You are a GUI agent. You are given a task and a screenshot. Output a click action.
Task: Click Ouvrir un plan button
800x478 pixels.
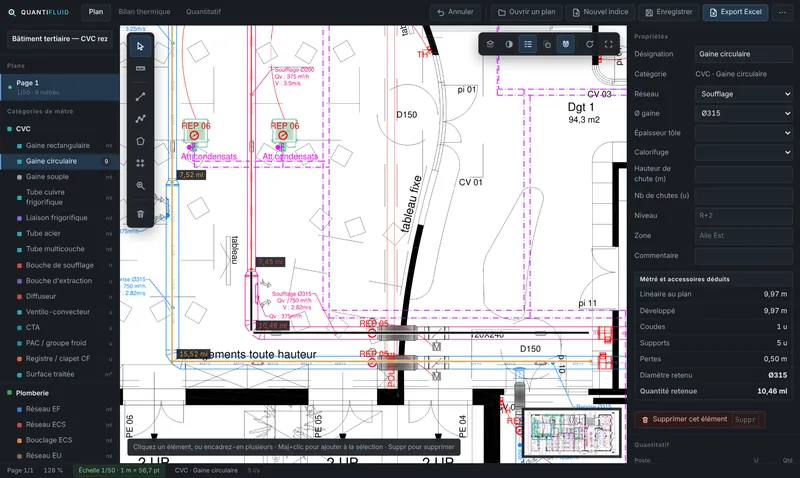(527, 12)
